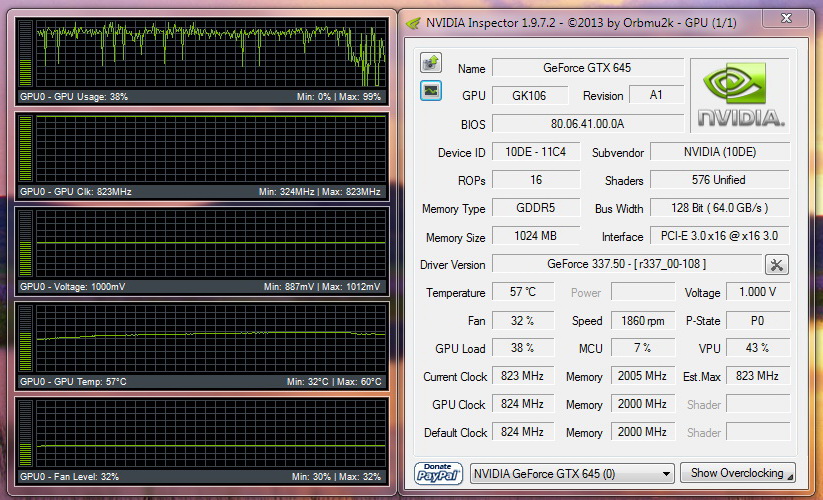Click the Revision field A1
This screenshot has width=823, height=500.
[x=656, y=95]
